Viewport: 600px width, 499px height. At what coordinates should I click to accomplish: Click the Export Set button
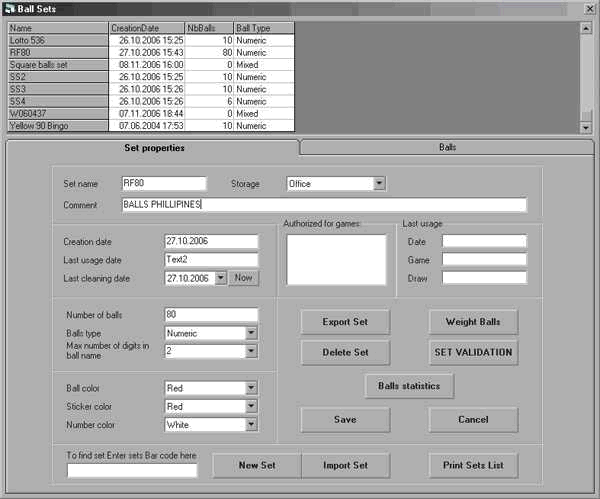(345, 322)
